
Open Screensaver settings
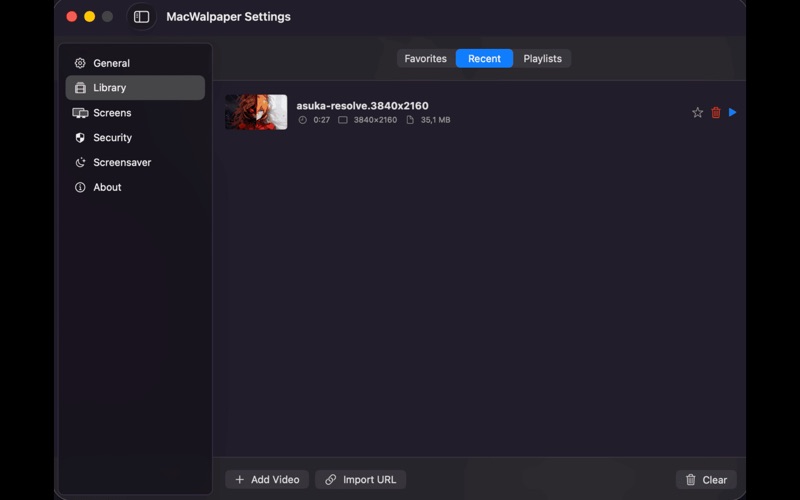[x=135, y=162]
